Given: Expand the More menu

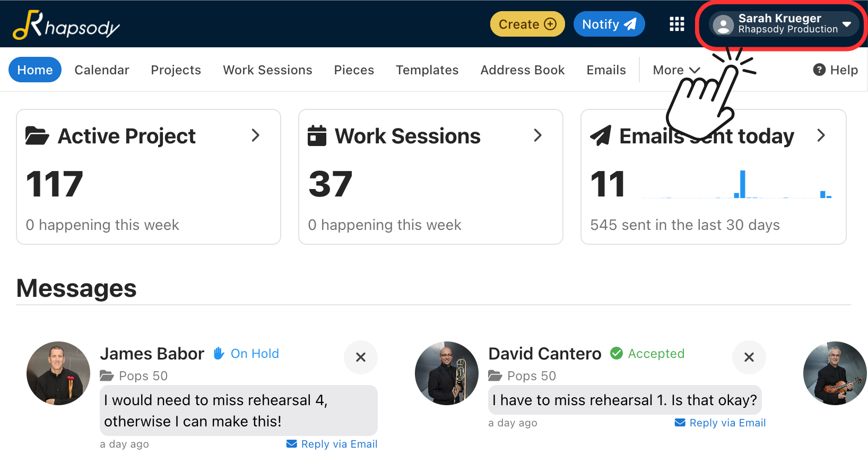Looking at the screenshot, I should 676,70.
